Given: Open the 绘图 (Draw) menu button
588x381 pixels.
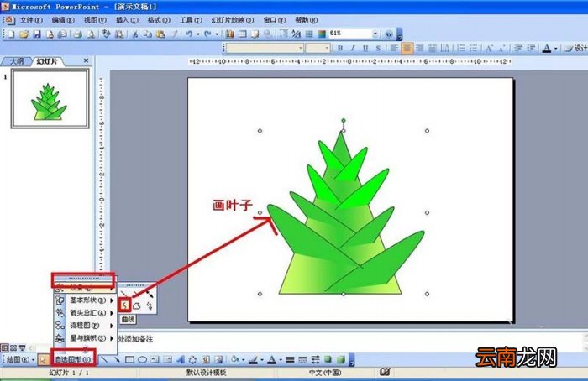Looking at the screenshot, I should point(20,360).
